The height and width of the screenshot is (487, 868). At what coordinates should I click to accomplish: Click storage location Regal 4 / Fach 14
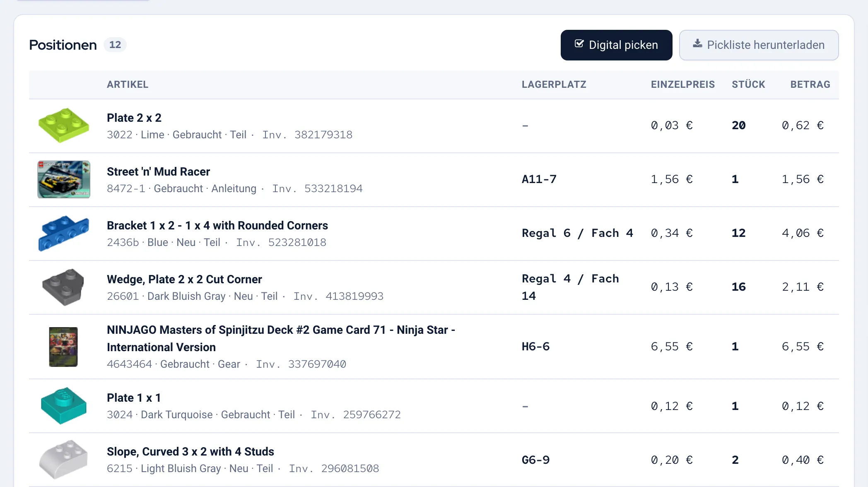[570, 287]
